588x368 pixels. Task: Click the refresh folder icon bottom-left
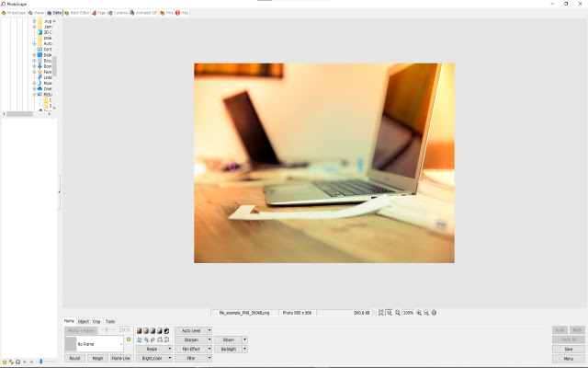[x=11, y=362]
